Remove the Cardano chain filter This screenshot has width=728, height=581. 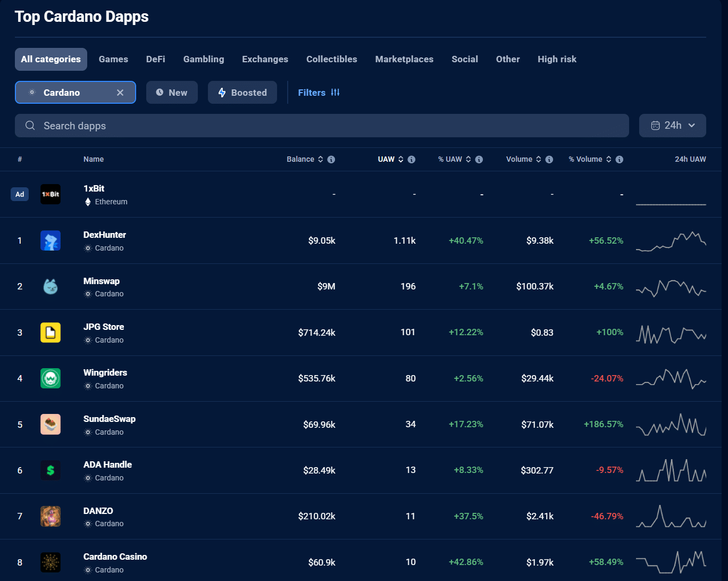[x=120, y=93]
